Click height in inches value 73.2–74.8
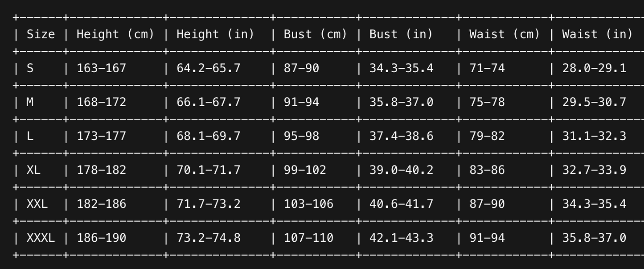 [208, 238]
